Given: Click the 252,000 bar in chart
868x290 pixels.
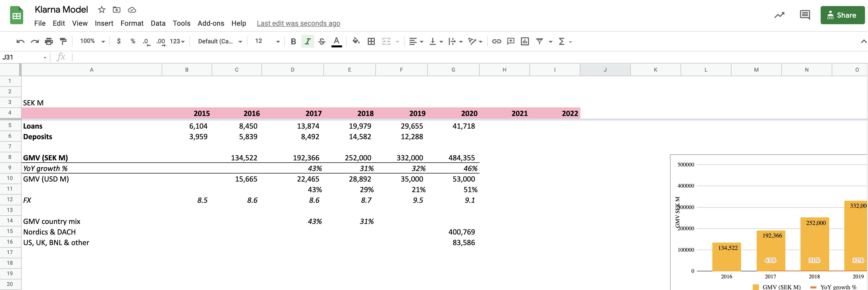Looking at the screenshot, I should point(814,244).
